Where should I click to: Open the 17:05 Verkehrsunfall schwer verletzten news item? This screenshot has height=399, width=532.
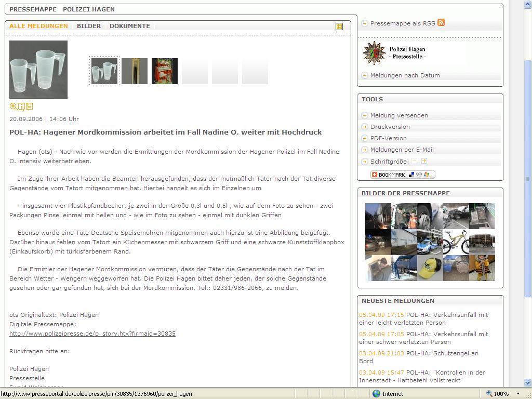pos(423,338)
